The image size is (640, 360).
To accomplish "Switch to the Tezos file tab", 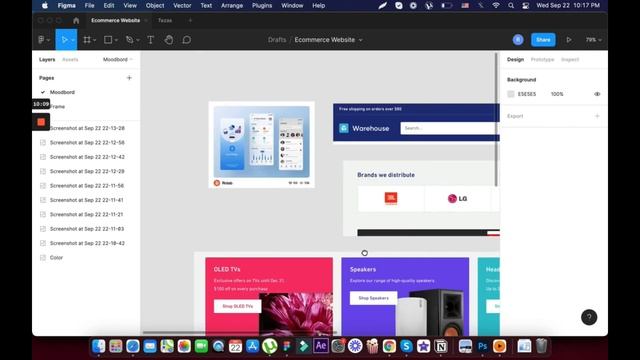I will point(165,20).
